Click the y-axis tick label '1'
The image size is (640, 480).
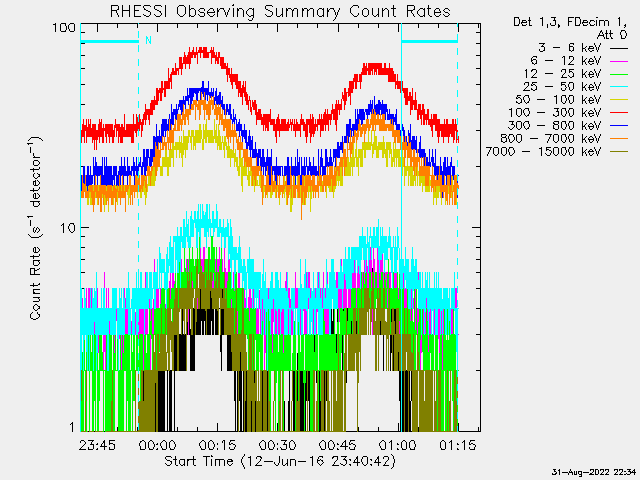pyautogui.click(x=72, y=427)
